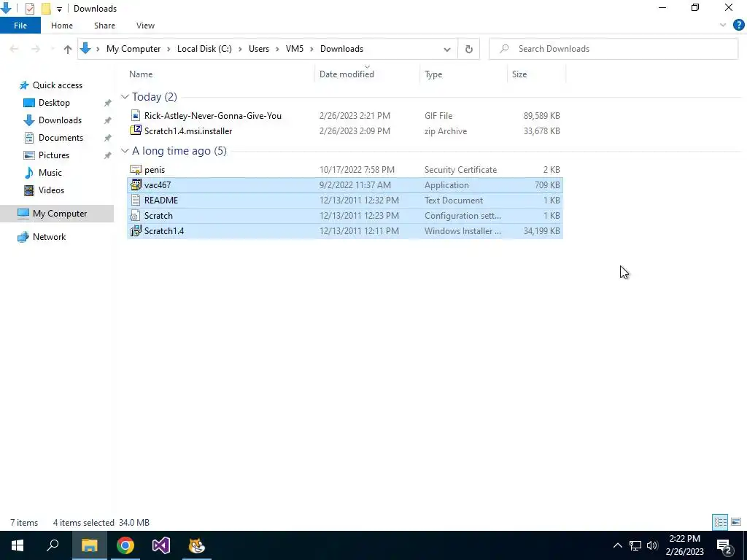This screenshot has width=747, height=560.
Task: Go back with the Back arrow
Action: (15, 49)
